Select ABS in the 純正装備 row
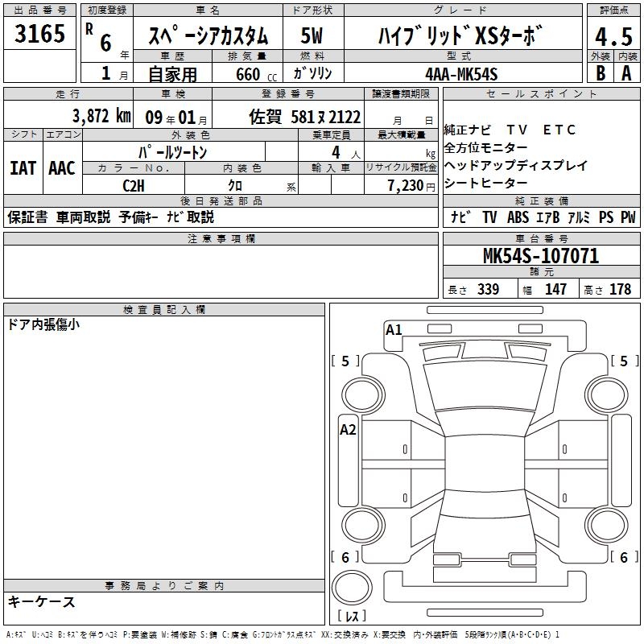Screen dimensions: 644x644 point(518,217)
